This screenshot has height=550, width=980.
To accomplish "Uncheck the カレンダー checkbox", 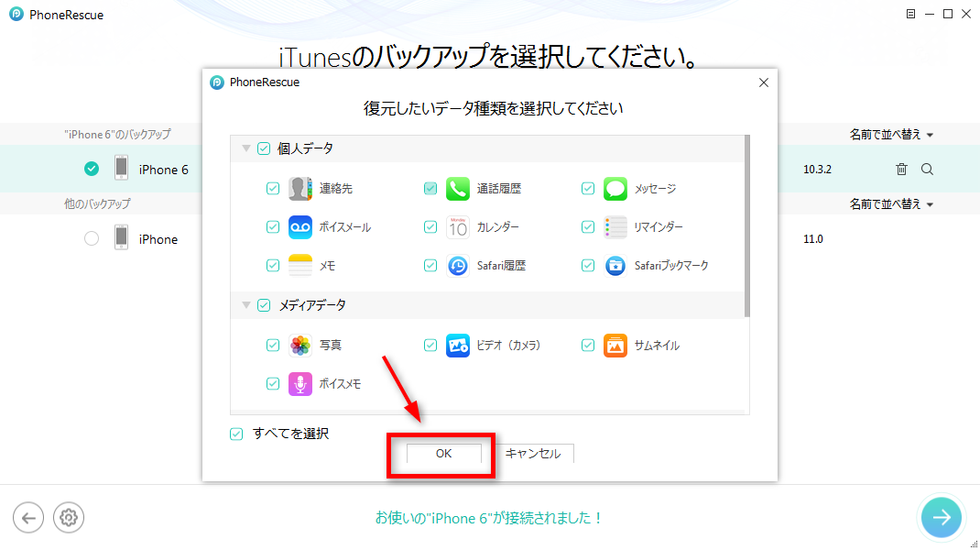I will (x=430, y=227).
